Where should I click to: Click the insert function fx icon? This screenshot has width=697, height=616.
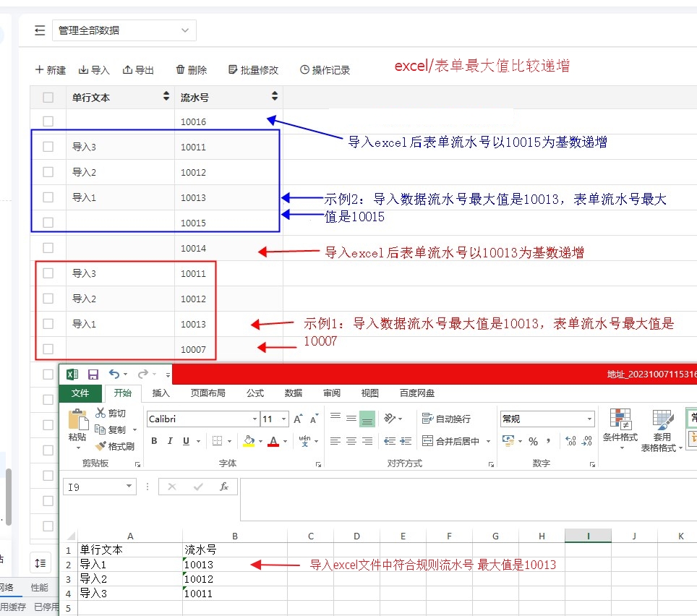tap(224, 487)
